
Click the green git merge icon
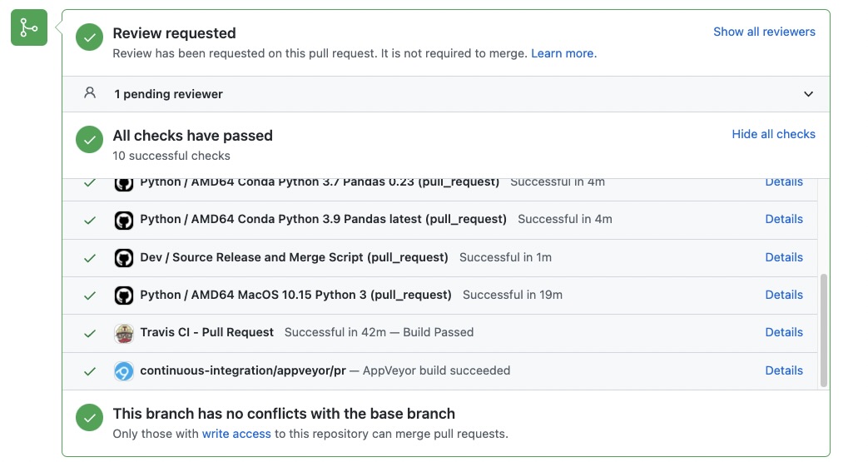pyautogui.click(x=29, y=28)
